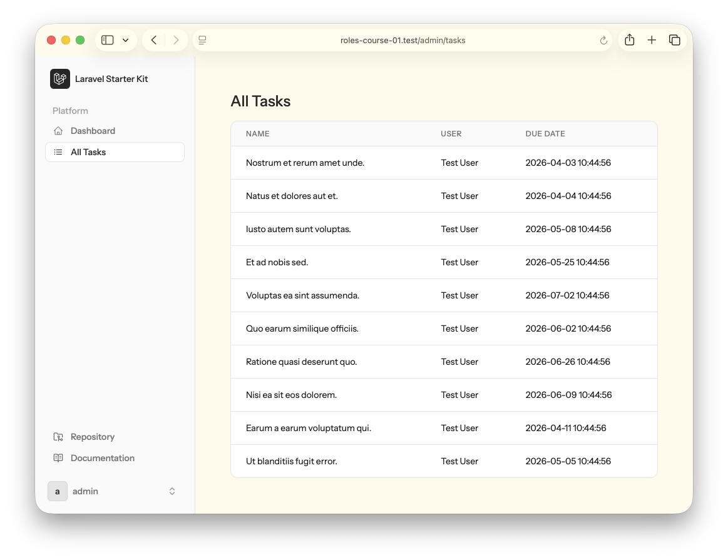Click the browser back button
Viewport: 728px width, 560px height.
154,40
